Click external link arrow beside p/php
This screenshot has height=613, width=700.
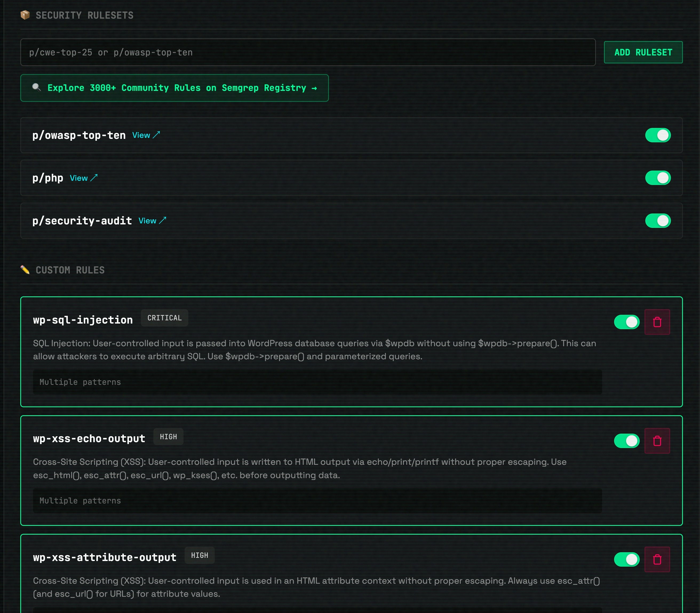(94, 178)
